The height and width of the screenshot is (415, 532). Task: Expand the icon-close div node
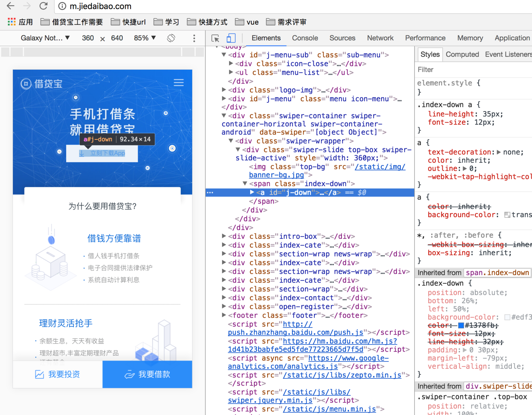point(231,63)
